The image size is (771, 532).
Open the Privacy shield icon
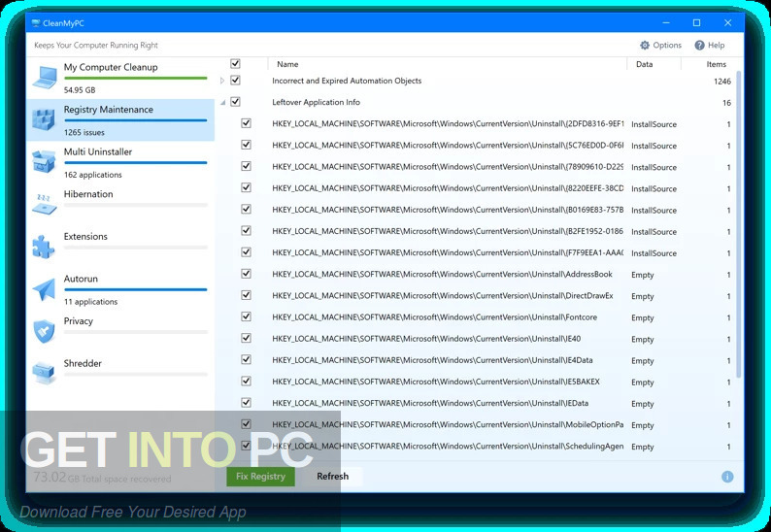44,331
